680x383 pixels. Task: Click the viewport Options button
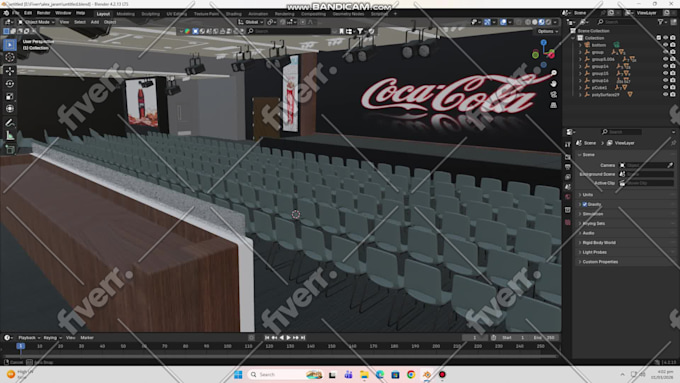point(547,31)
